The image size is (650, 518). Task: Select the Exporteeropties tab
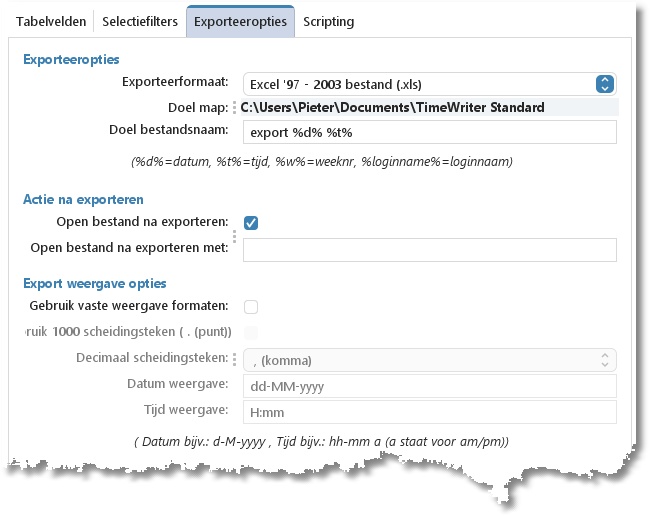click(x=240, y=22)
